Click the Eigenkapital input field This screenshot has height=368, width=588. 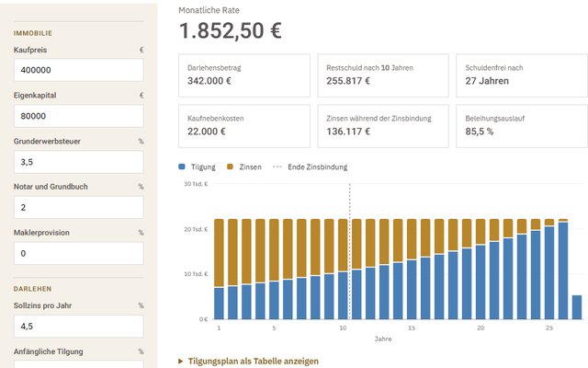click(79, 116)
